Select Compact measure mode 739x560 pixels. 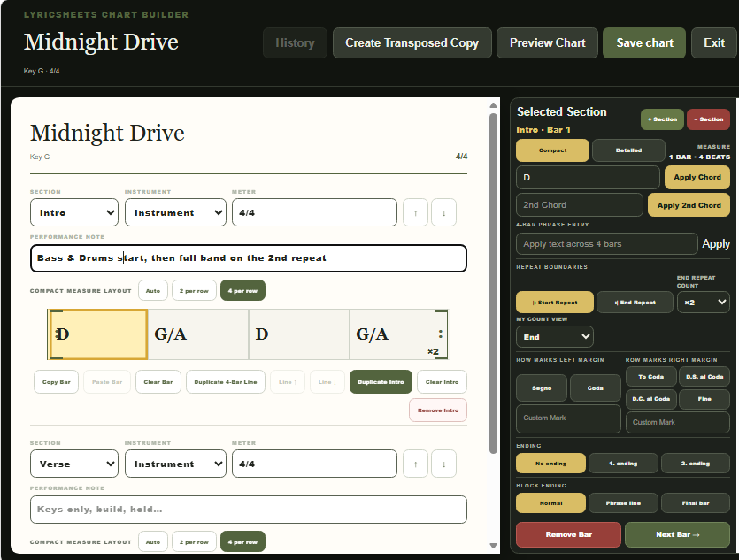552,150
